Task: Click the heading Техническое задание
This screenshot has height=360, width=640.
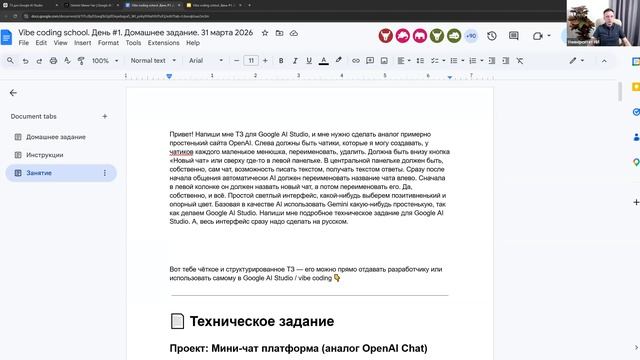Action: coord(262,322)
